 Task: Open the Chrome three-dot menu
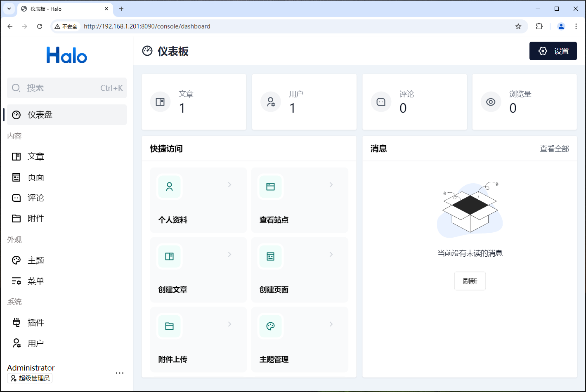point(576,26)
